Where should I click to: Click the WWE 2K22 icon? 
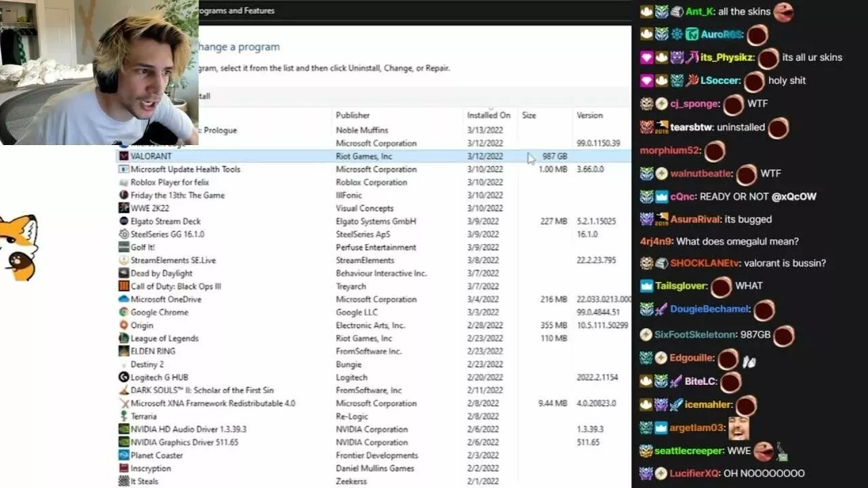coord(123,208)
